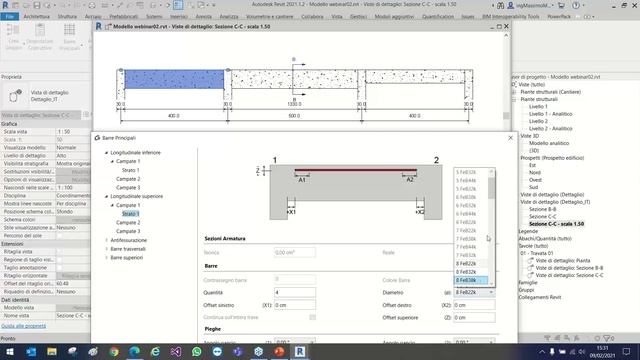This screenshot has width=640, height=360.
Task: Open the Barre Principali ribbon tool
Action: [x=69, y=37]
